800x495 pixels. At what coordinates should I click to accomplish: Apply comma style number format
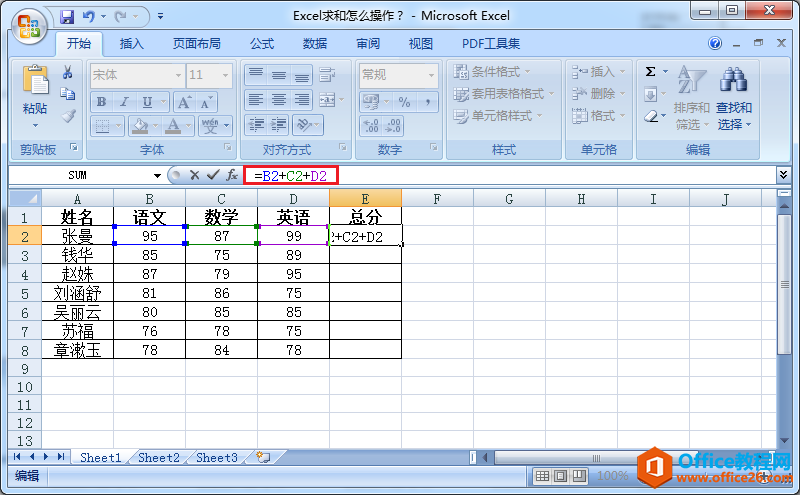coord(428,102)
